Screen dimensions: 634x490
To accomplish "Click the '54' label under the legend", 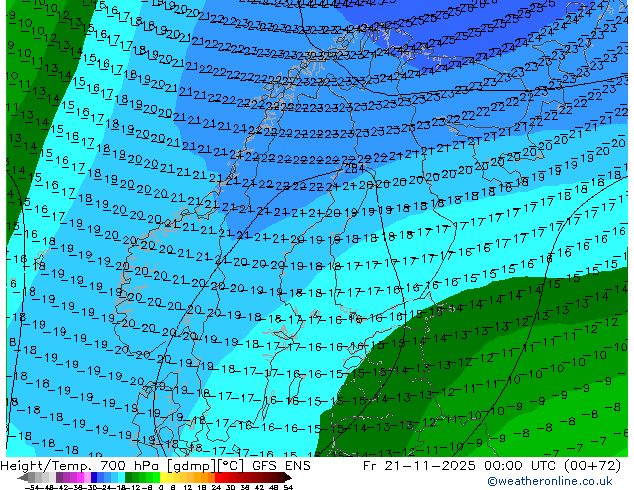I will [x=288, y=487].
